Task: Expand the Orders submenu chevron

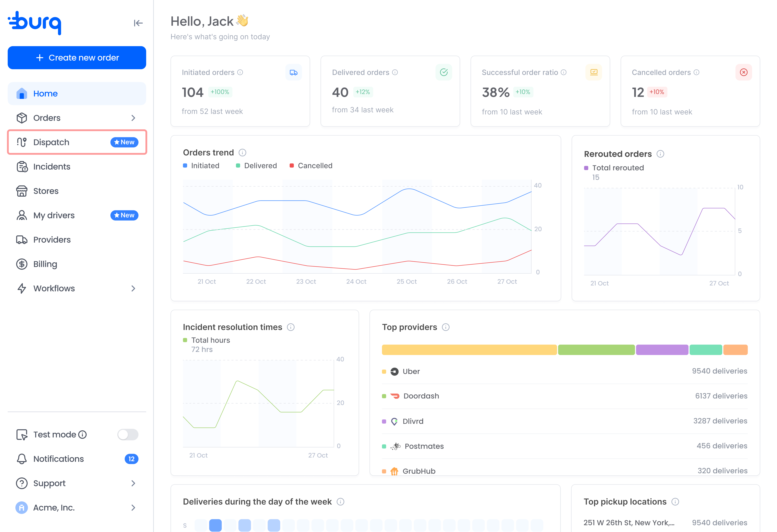Action: pos(133,118)
